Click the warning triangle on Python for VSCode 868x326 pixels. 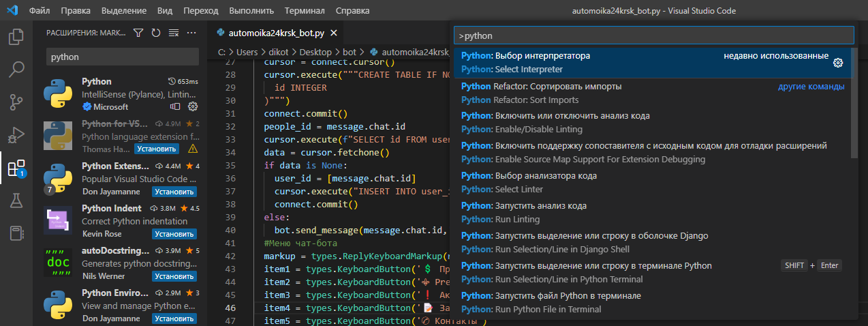[193, 148]
